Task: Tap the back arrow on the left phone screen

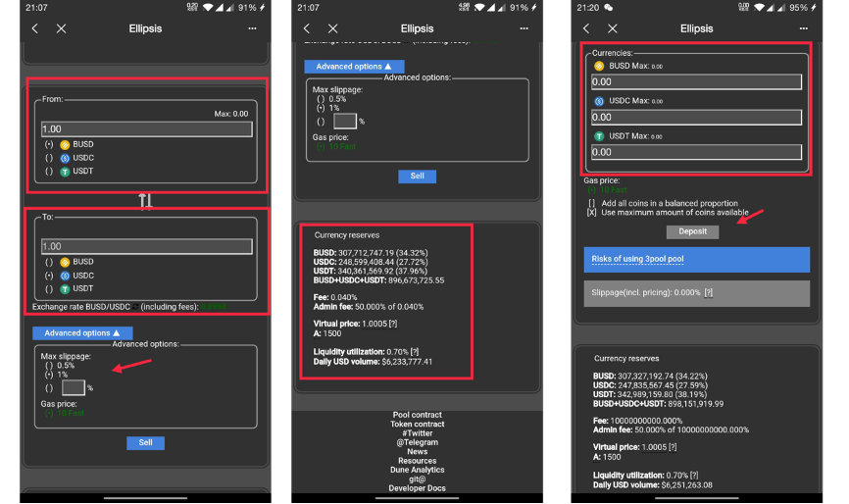Action: [35, 28]
